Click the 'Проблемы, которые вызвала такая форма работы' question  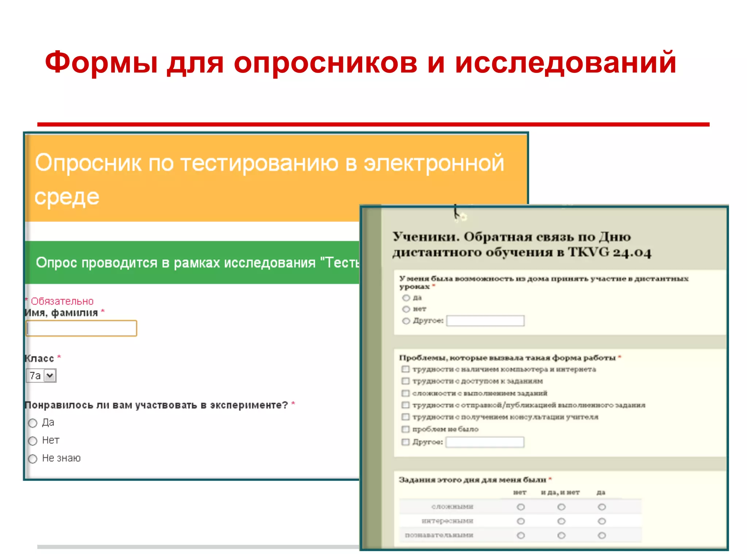510,358
